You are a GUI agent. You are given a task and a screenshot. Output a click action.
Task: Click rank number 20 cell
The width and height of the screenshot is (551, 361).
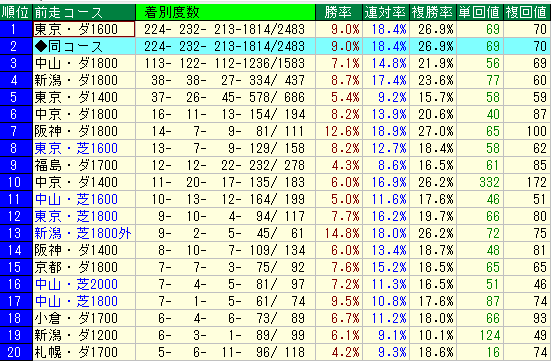tap(16, 352)
